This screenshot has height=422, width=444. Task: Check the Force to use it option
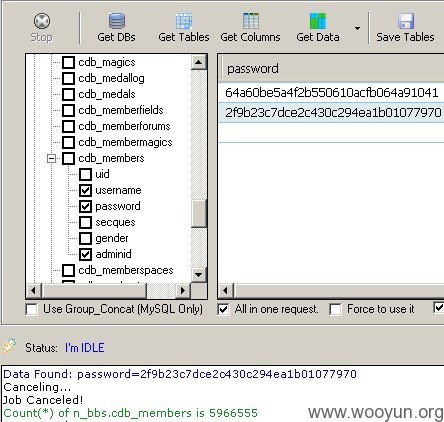pos(335,309)
